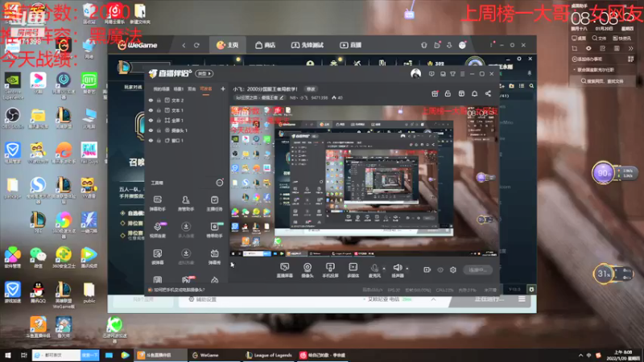Open WeGame 主页 tab

tap(228, 45)
